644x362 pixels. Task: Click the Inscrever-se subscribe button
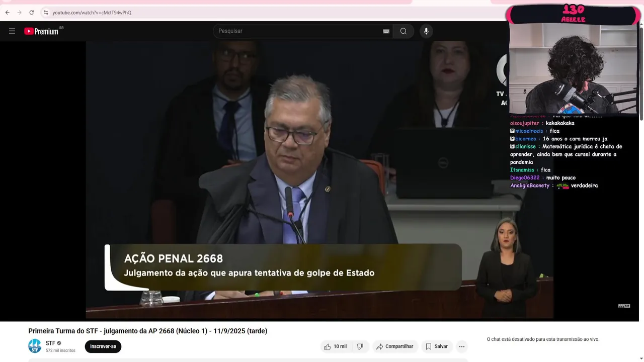tap(103, 346)
